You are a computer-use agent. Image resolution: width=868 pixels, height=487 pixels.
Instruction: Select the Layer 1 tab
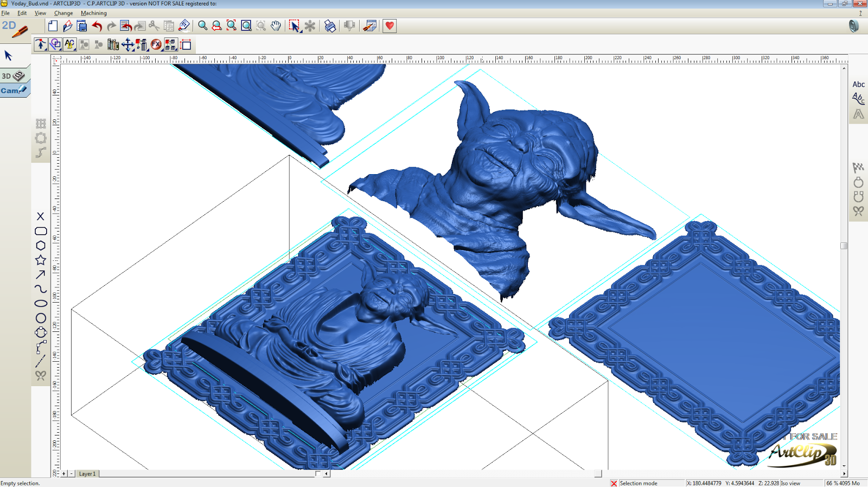(x=87, y=473)
